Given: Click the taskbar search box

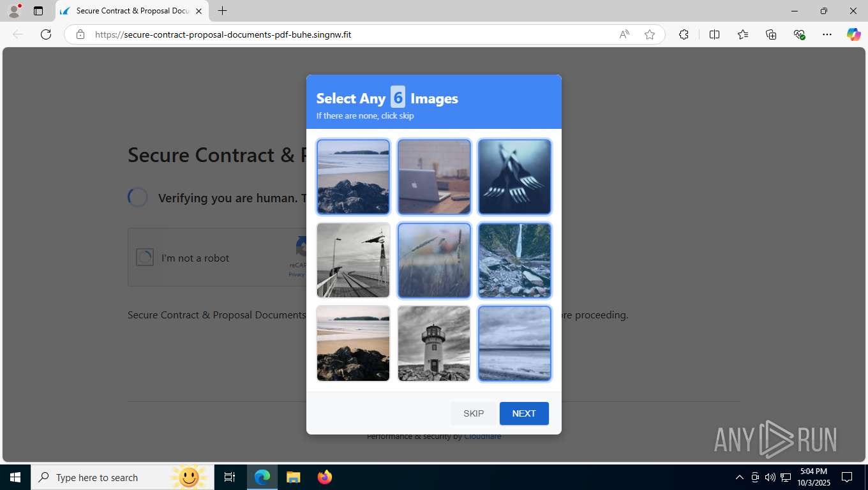Looking at the screenshot, I should pos(123,477).
